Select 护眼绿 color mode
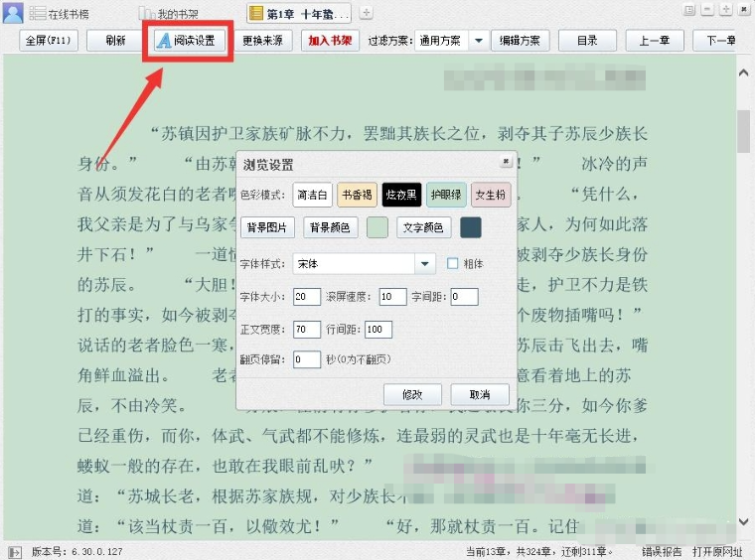755x560 pixels. point(446,195)
